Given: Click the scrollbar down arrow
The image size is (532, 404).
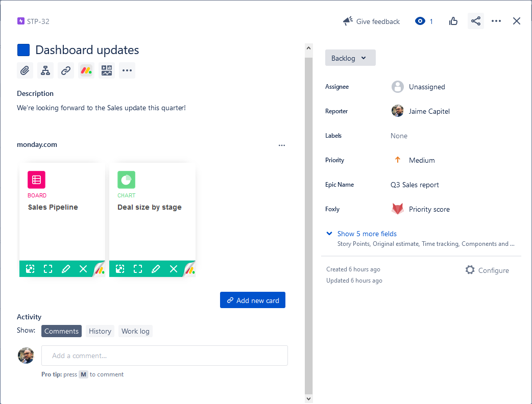Looking at the screenshot, I should coord(308,399).
